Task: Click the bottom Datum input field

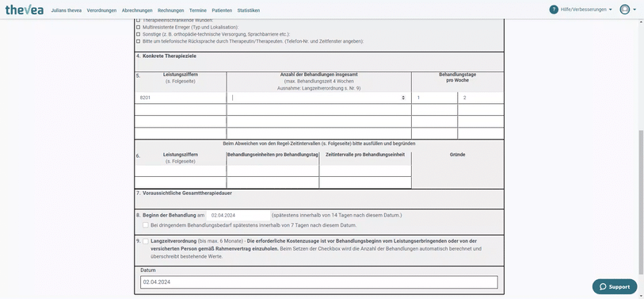Action: click(318, 282)
